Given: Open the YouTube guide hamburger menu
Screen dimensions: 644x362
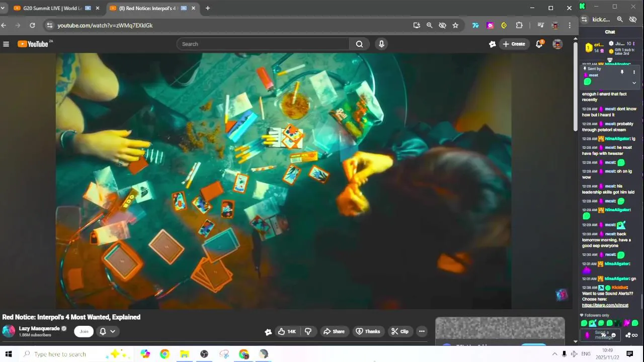Looking at the screenshot, I should tap(6, 44).
